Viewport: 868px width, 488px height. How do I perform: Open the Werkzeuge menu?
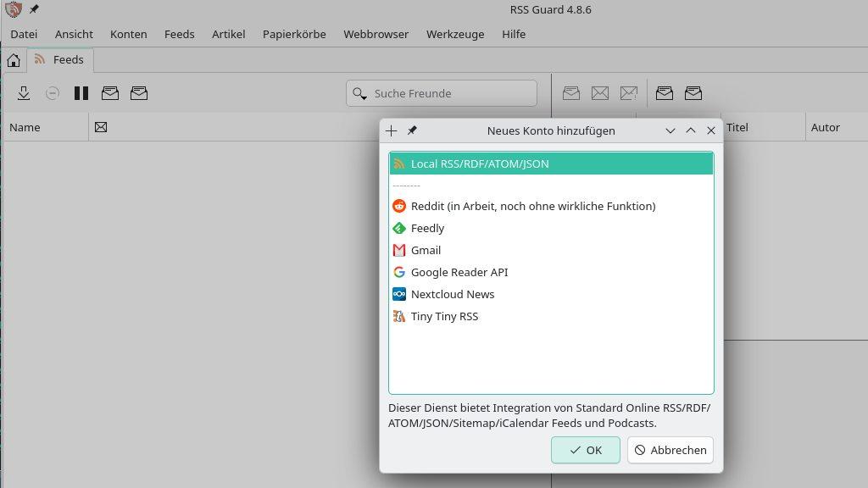455,34
